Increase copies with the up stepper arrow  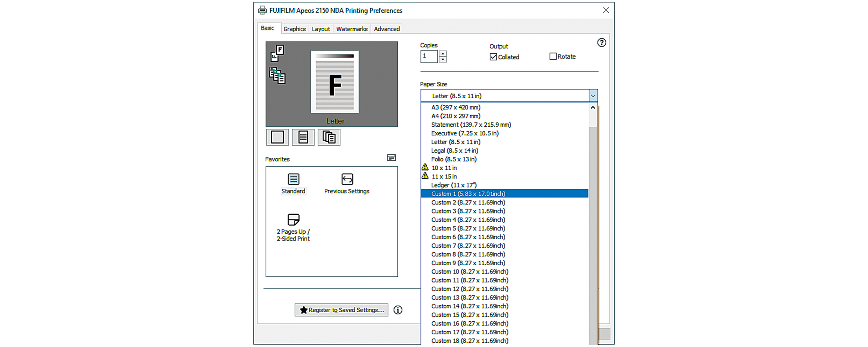pyautogui.click(x=443, y=54)
